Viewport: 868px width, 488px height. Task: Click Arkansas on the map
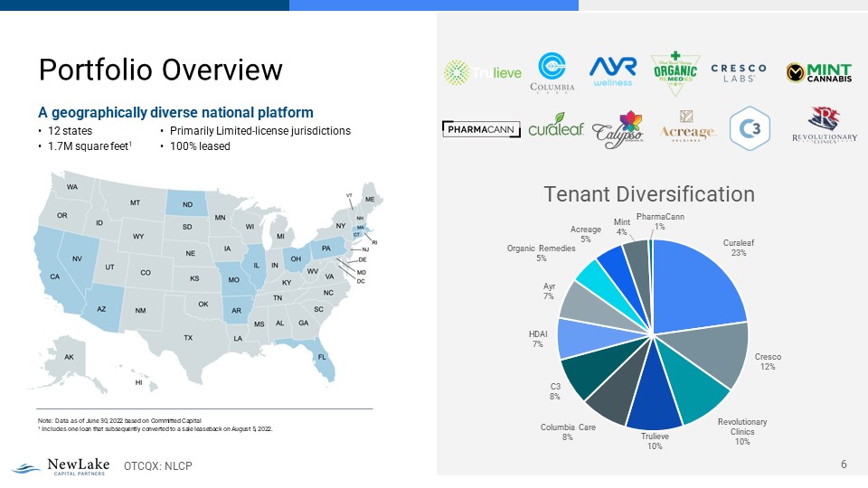click(237, 310)
